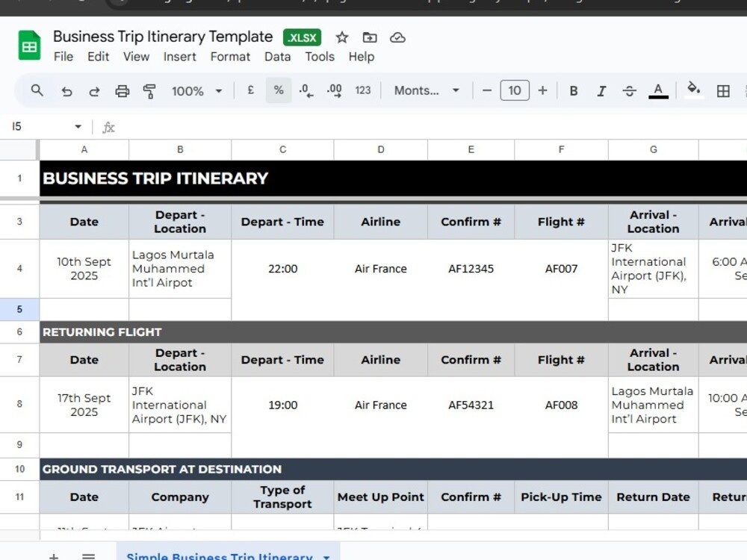Open the Data menu
This screenshot has width=747, height=560.
(277, 57)
